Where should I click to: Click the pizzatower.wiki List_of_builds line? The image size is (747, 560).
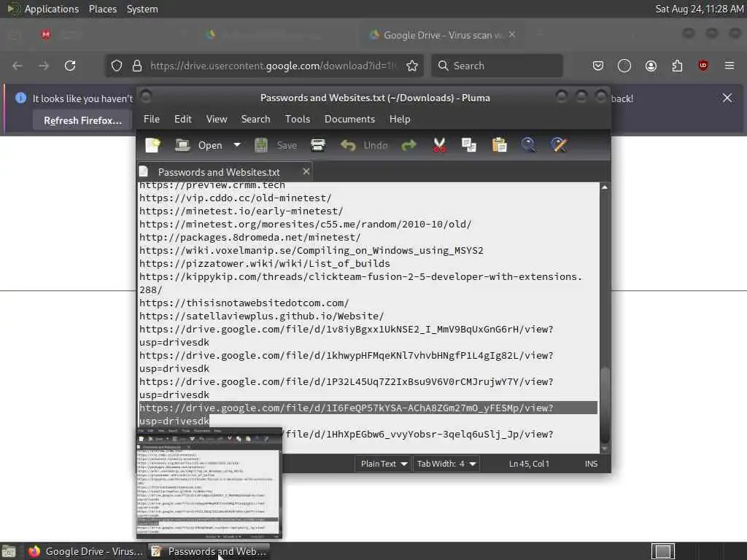264,263
